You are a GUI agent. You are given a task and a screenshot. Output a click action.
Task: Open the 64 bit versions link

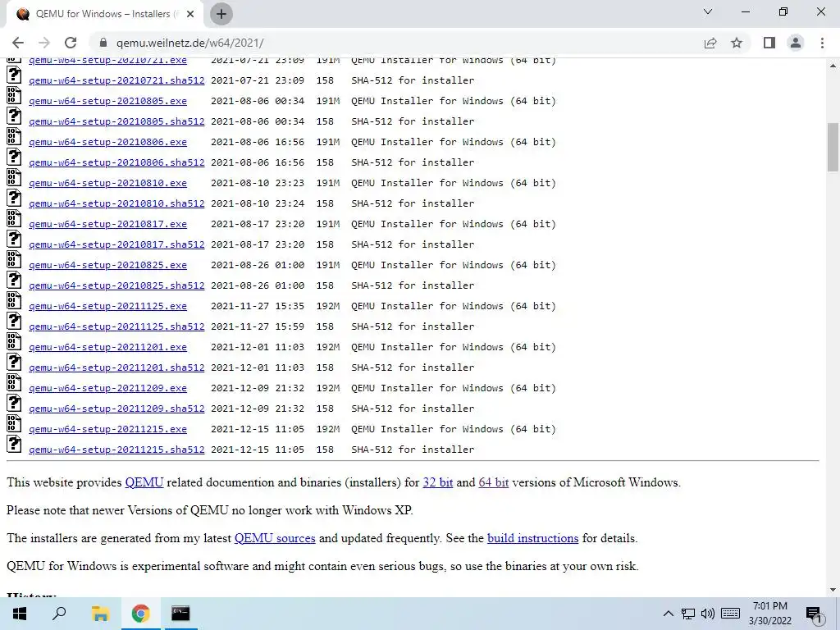coord(493,482)
